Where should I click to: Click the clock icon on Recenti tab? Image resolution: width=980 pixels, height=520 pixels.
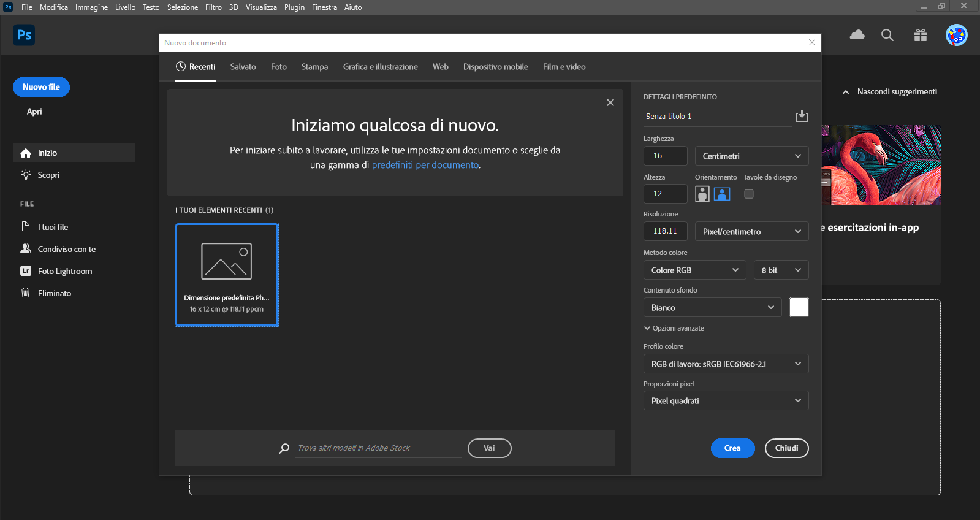tap(181, 67)
